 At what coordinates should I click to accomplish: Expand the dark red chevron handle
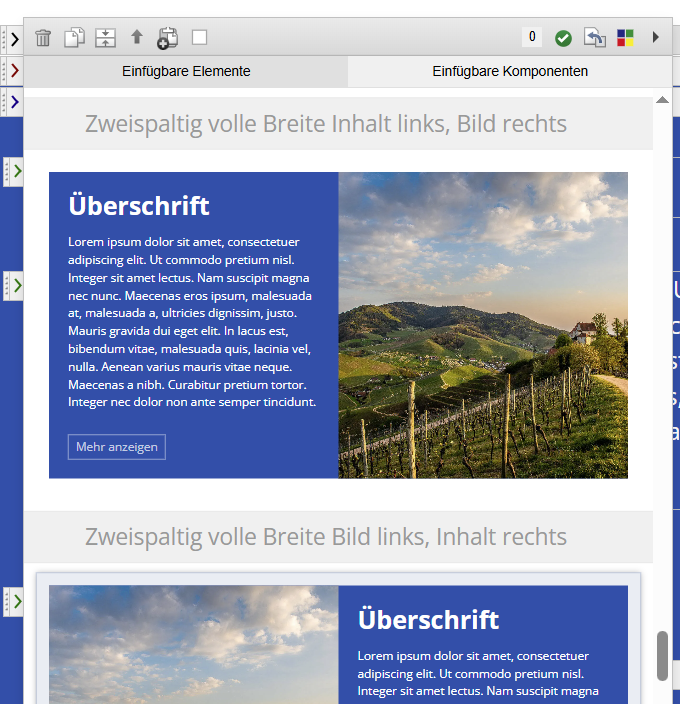coord(14,70)
